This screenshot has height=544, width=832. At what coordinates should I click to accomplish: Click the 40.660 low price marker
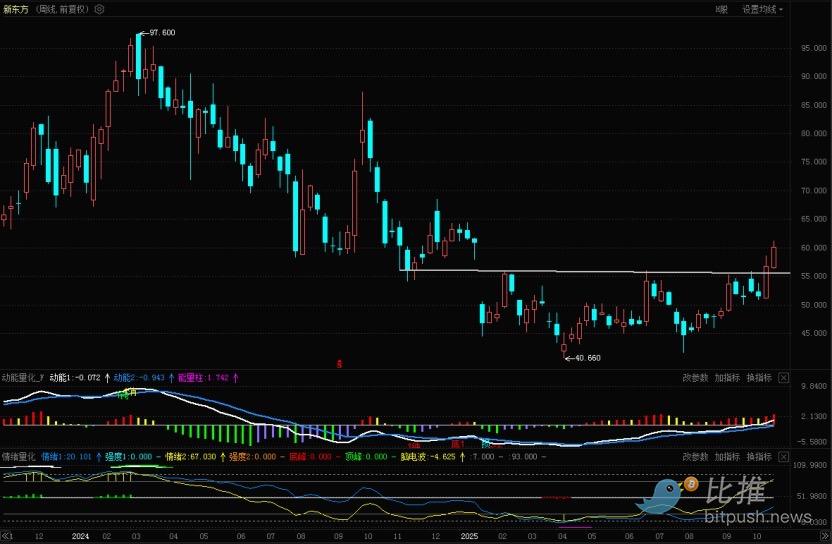587,357
